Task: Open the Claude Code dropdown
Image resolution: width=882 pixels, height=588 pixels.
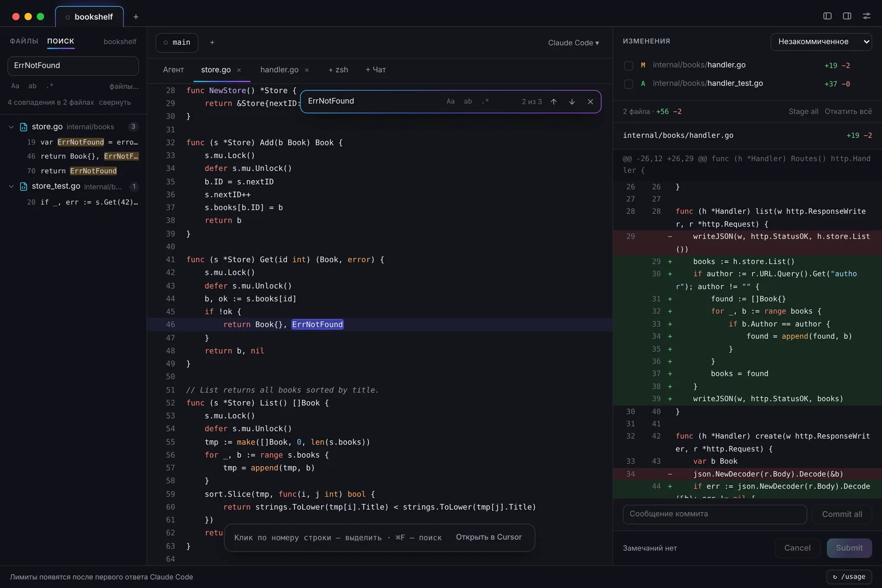Action: click(573, 42)
